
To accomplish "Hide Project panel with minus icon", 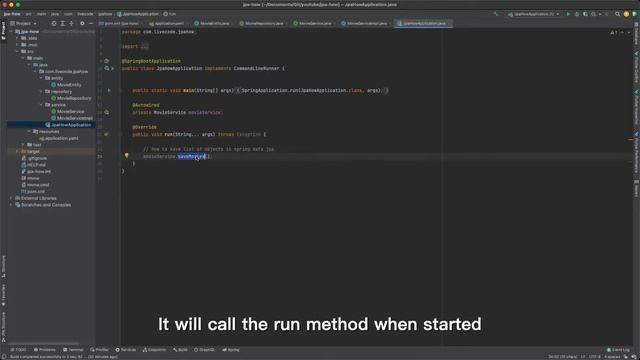I will pyautogui.click(x=91, y=24).
